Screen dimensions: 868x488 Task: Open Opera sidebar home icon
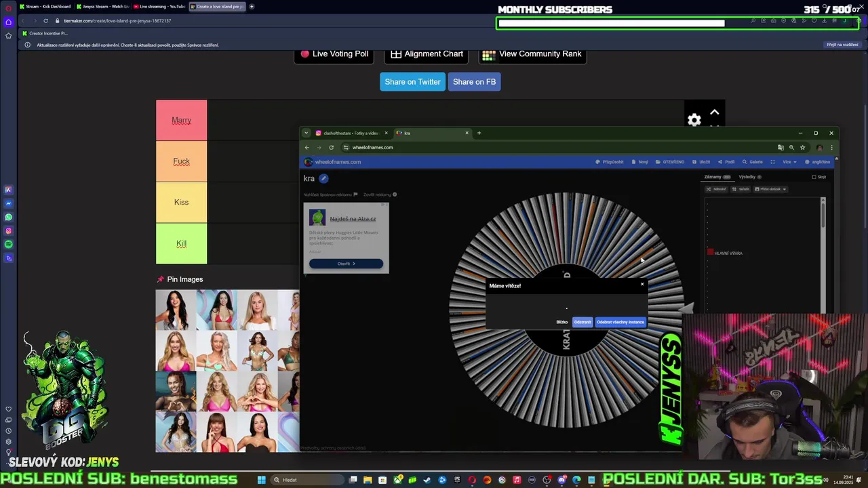[x=8, y=22]
